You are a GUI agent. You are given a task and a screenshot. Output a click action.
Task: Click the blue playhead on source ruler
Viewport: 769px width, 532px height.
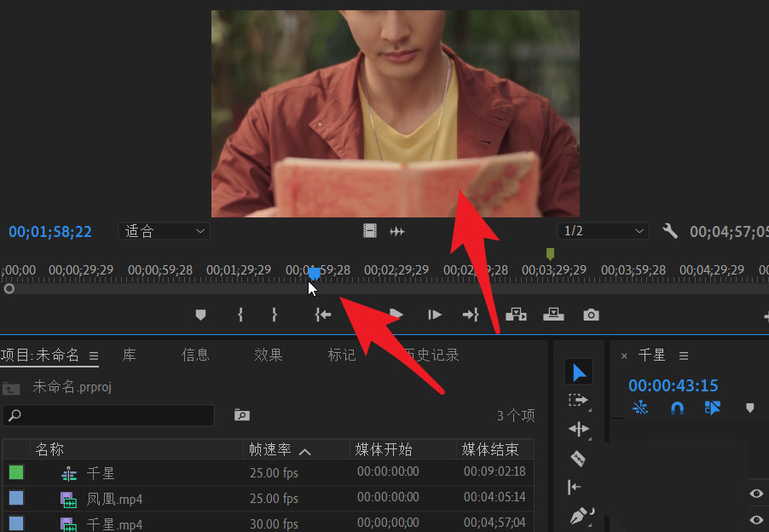[x=315, y=274]
